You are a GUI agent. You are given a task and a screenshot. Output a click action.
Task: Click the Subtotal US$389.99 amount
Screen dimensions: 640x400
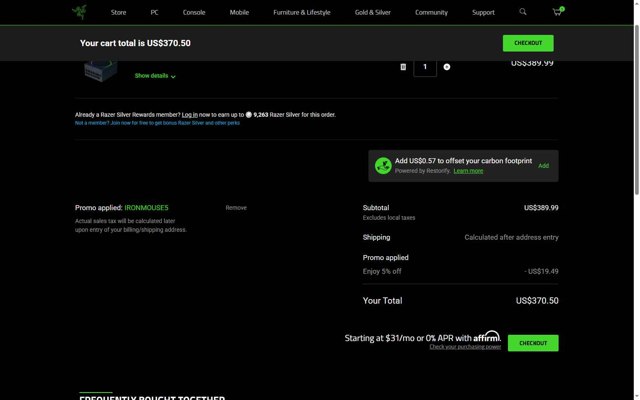point(541,208)
